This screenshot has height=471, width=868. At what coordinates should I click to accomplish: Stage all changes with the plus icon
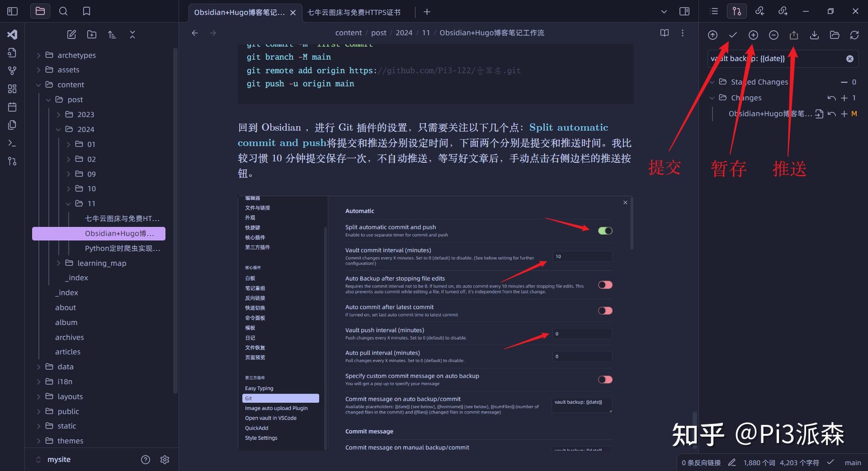click(753, 35)
